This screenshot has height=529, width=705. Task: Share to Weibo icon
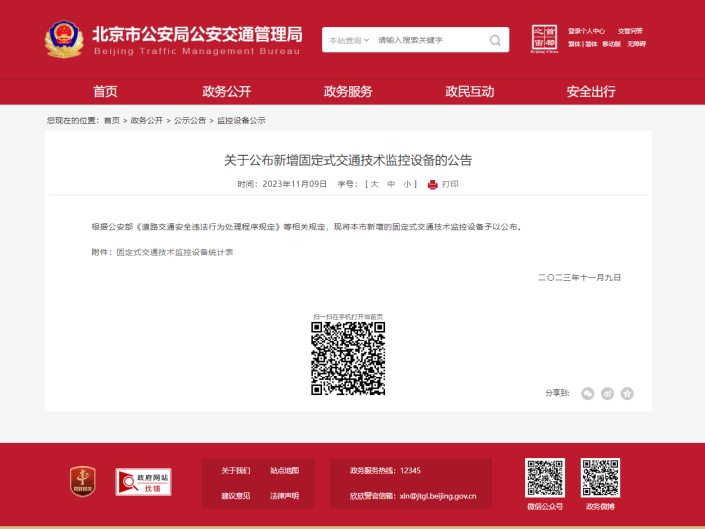[607, 394]
